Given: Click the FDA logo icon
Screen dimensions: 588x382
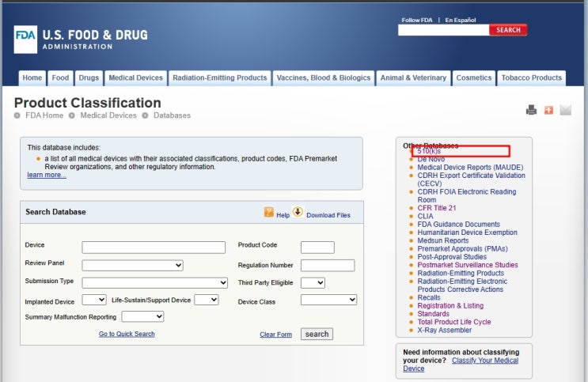Looking at the screenshot, I should pyautogui.click(x=25, y=40).
